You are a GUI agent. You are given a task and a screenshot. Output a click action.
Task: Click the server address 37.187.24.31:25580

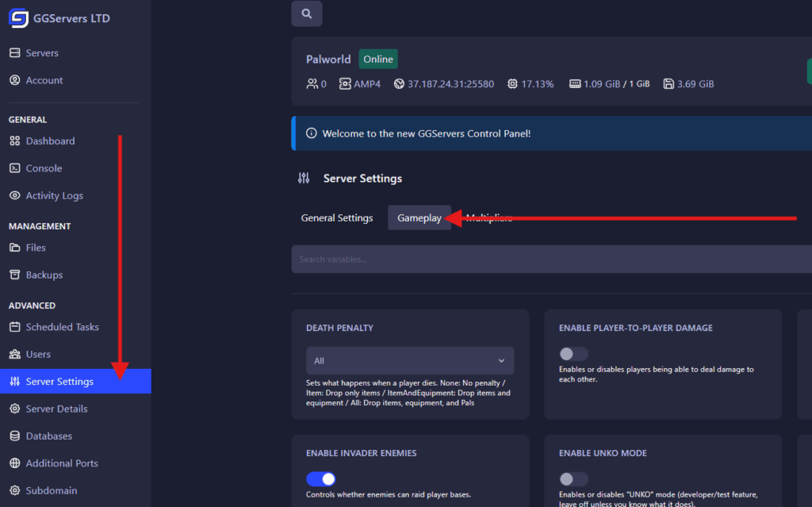450,83
